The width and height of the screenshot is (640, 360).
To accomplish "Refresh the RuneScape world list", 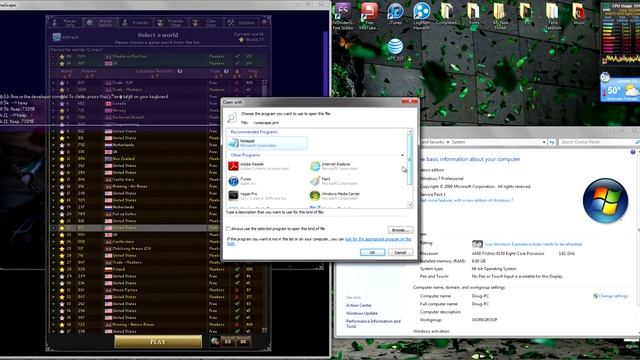I will coord(66,37).
